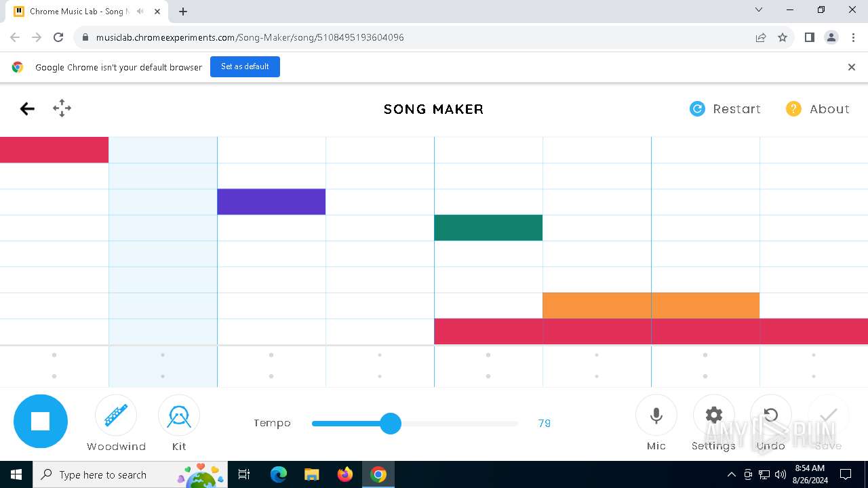Click the Tempo slider handle

(391, 424)
